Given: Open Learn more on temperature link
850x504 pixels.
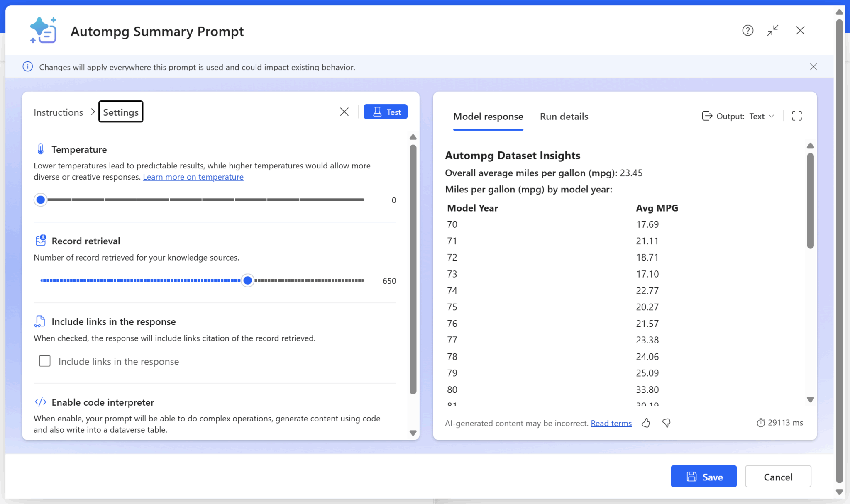Looking at the screenshot, I should (193, 177).
